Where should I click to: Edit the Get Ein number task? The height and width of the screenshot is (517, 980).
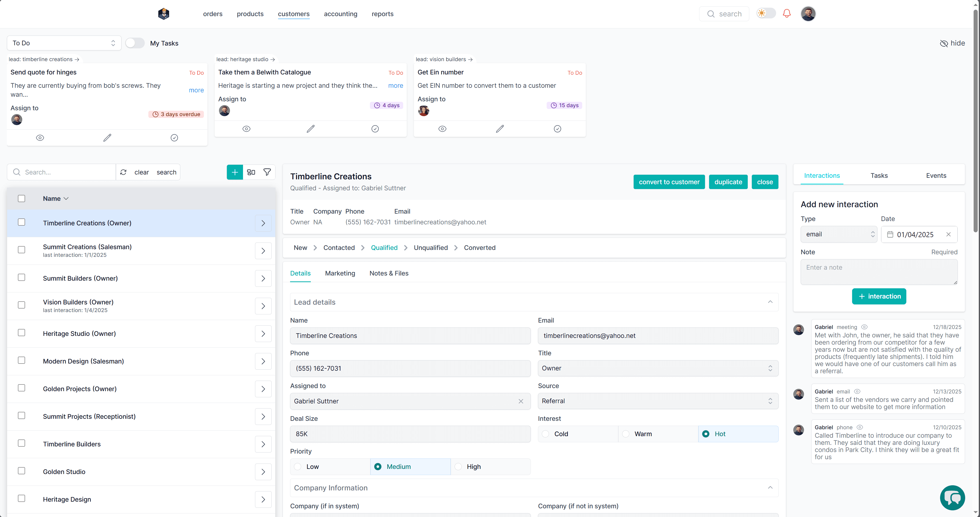500,129
